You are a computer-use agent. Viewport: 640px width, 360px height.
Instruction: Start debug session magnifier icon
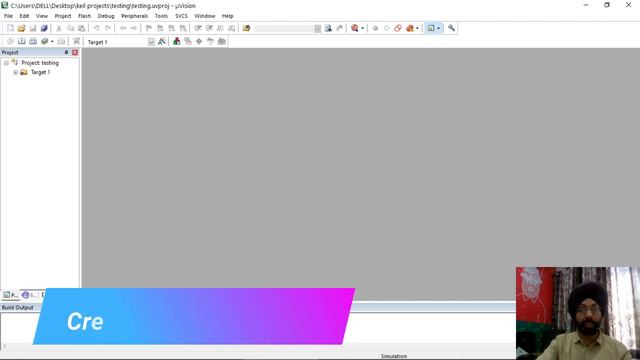[x=355, y=28]
